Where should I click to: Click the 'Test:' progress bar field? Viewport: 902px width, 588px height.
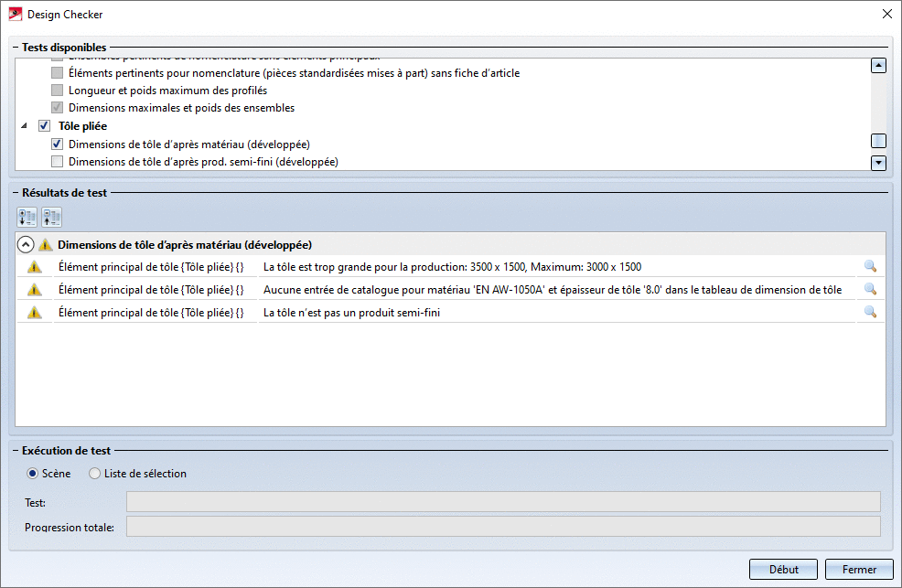(x=503, y=502)
